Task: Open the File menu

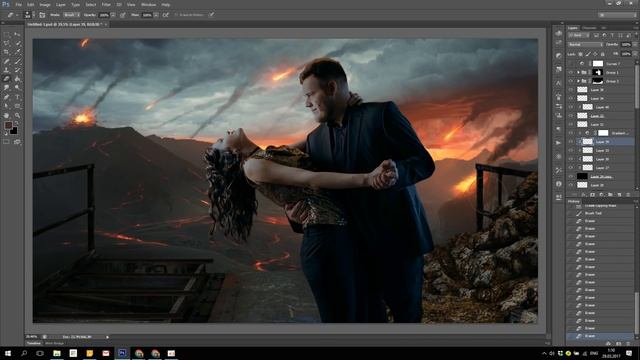Action: point(18,4)
